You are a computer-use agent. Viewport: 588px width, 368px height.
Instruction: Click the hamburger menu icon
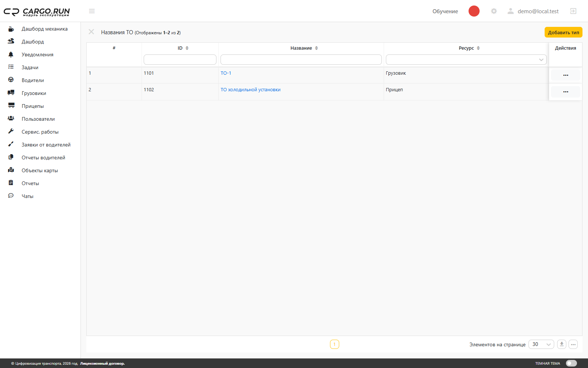92,11
